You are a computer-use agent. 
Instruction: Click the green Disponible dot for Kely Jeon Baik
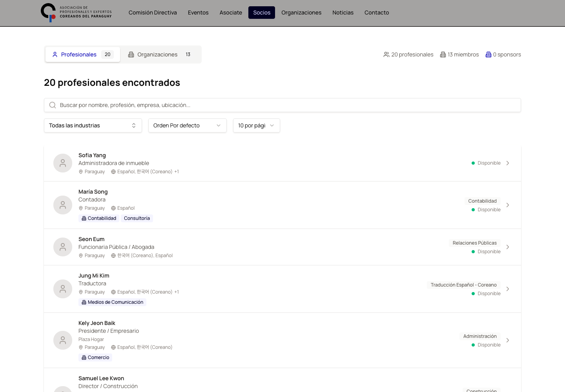(473, 345)
